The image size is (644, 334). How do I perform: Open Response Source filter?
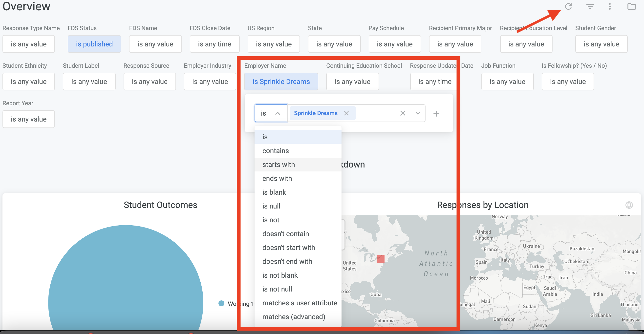tap(150, 82)
